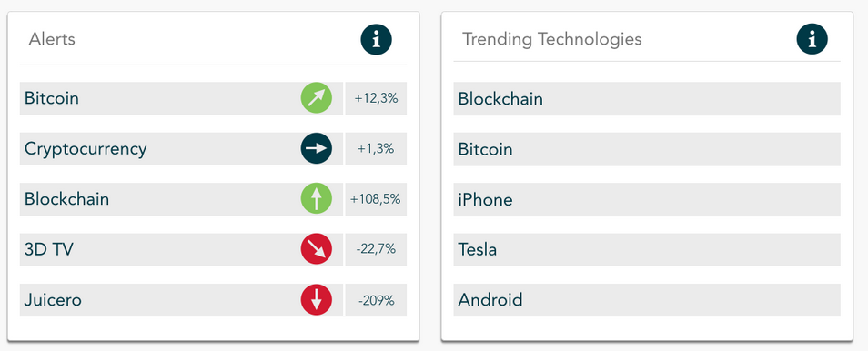This screenshot has width=868, height=351.
Task: Click 3D TV's red downward-diagonal arrow icon
Action: (x=316, y=249)
